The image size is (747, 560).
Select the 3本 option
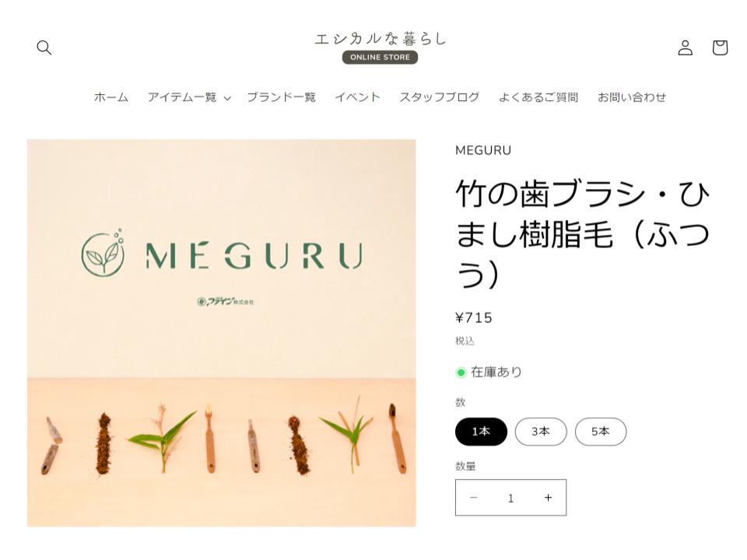pyautogui.click(x=541, y=432)
